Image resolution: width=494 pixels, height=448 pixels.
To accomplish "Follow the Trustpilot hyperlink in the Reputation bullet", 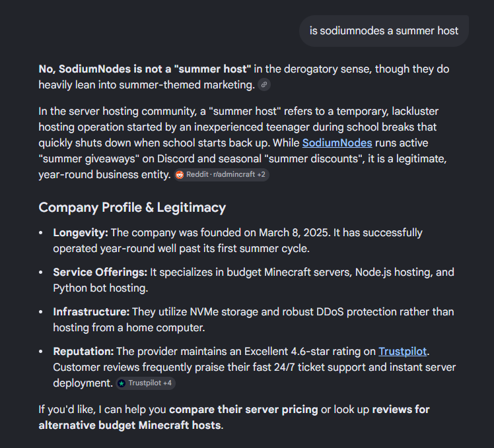I will tap(402, 352).
